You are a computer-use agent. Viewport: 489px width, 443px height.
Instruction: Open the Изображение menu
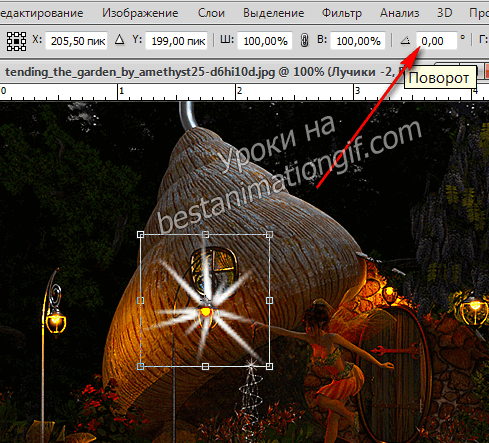coord(140,13)
